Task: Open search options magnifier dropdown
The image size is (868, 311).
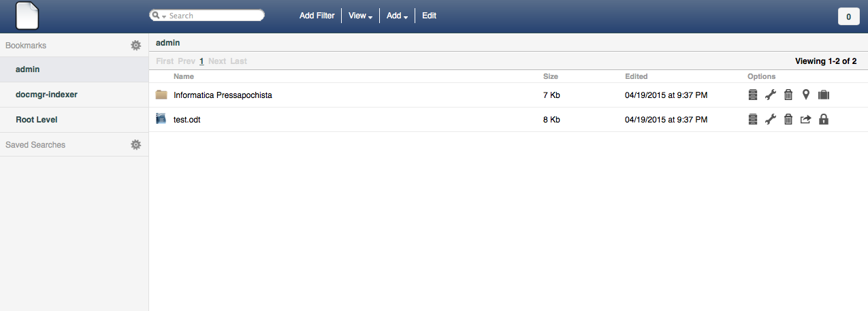Action: point(159,16)
